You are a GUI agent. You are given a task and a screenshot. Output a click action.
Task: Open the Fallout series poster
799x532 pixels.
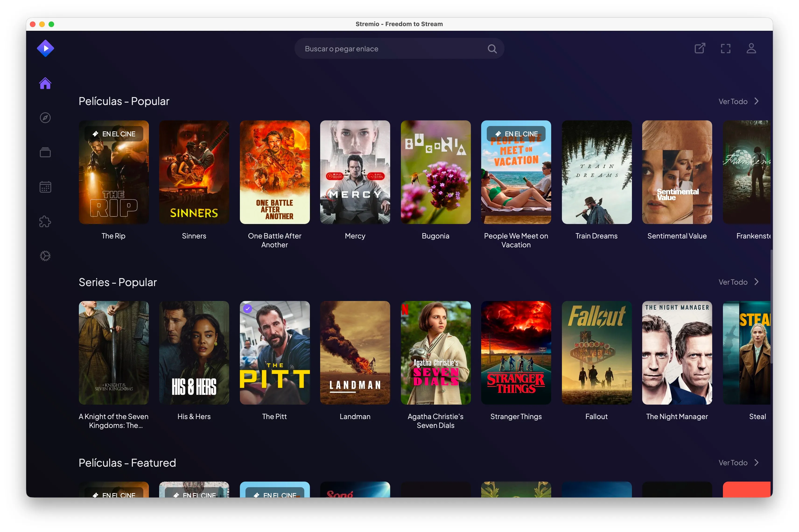pyautogui.click(x=596, y=353)
